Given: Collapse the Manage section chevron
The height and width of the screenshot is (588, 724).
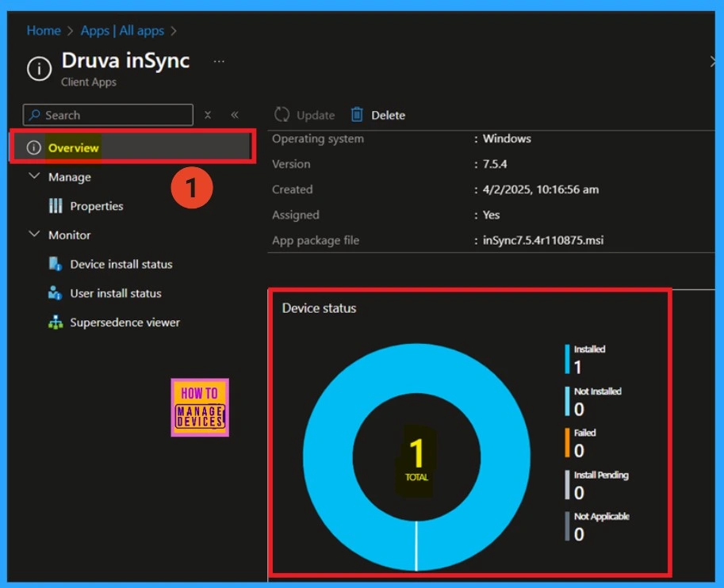Looking at the screenshot, I should [x=34, y=176].
